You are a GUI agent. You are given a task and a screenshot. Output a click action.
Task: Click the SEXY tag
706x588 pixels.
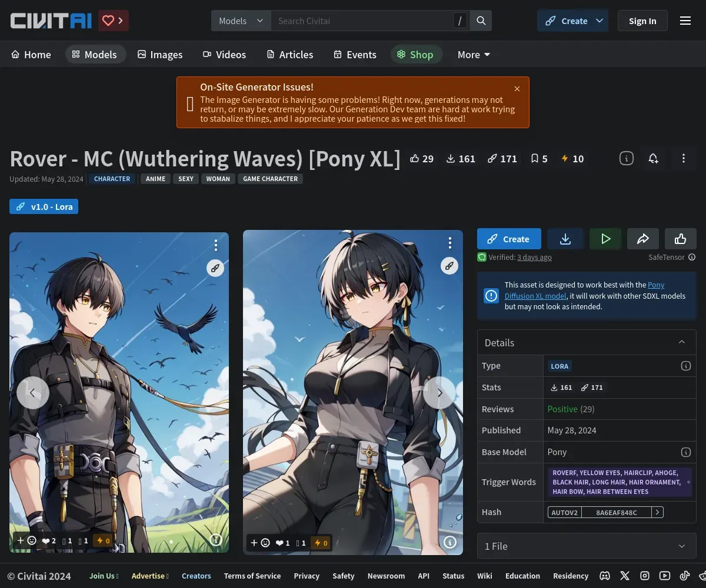(186, 179)
